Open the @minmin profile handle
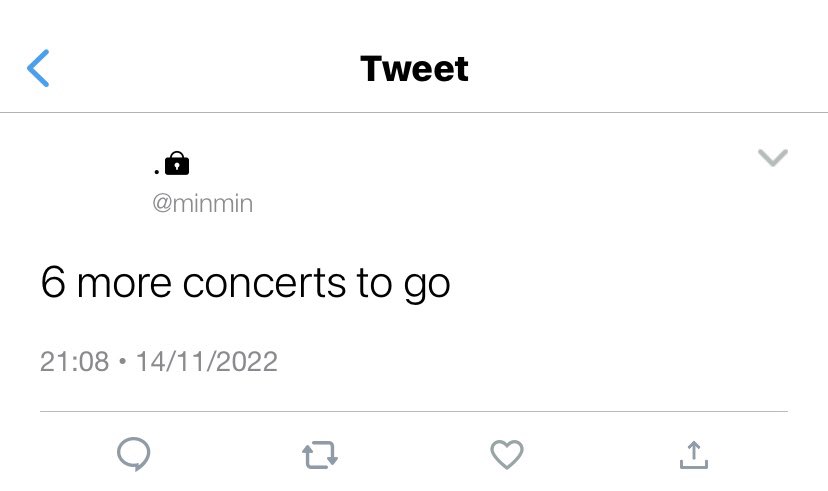 pyautogui.click(x=203, y=203)
